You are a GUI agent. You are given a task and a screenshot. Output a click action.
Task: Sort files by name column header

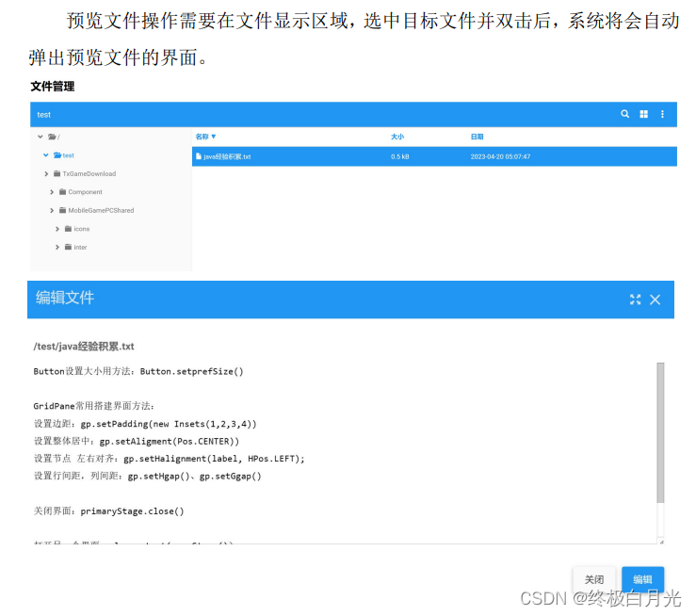pos(205,137)
